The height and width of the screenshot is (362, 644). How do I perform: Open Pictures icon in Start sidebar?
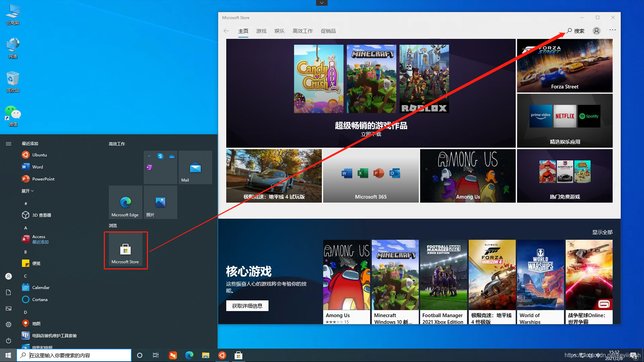9,308
